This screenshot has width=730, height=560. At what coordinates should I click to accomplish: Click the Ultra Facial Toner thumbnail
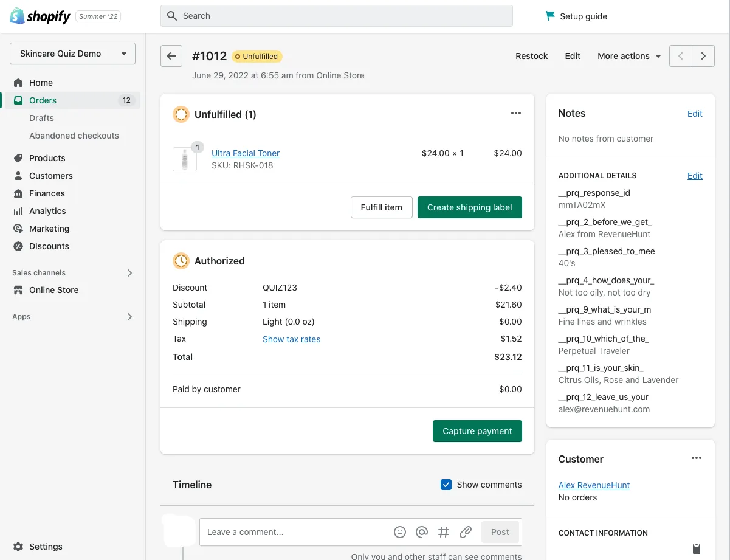tap(185, 159)
